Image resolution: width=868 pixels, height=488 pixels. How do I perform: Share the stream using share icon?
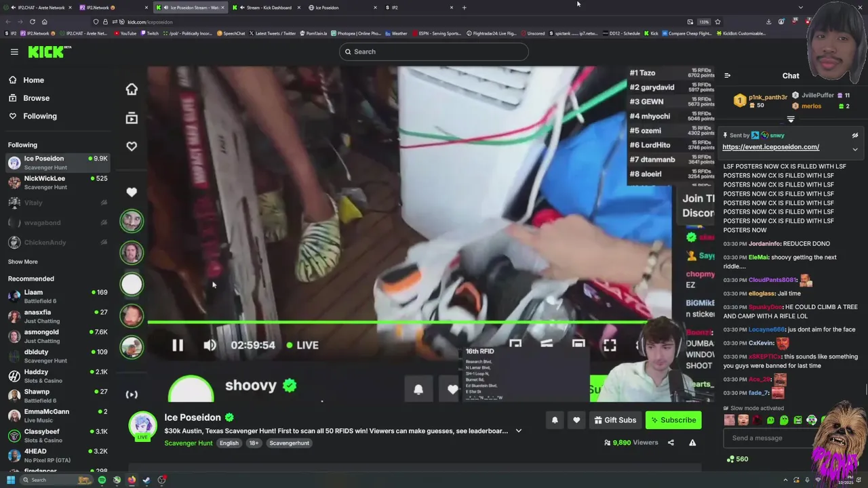(x=671, y=443)
